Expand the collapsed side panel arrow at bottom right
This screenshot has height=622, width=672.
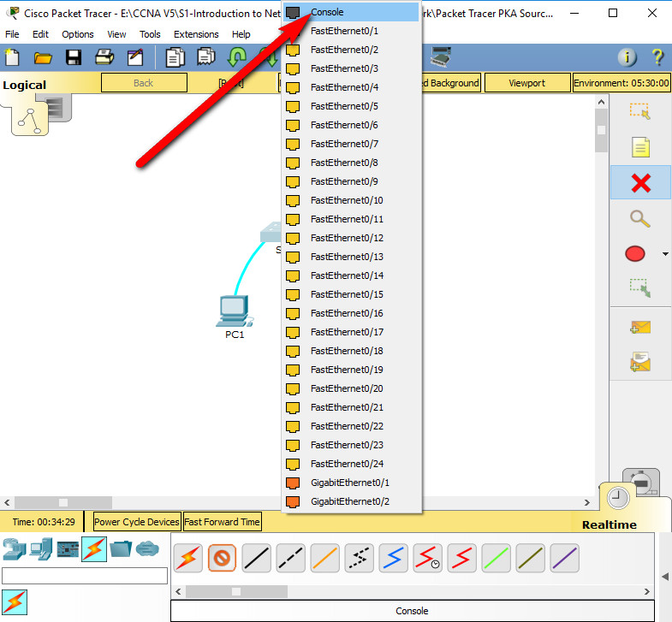[664, 576]
